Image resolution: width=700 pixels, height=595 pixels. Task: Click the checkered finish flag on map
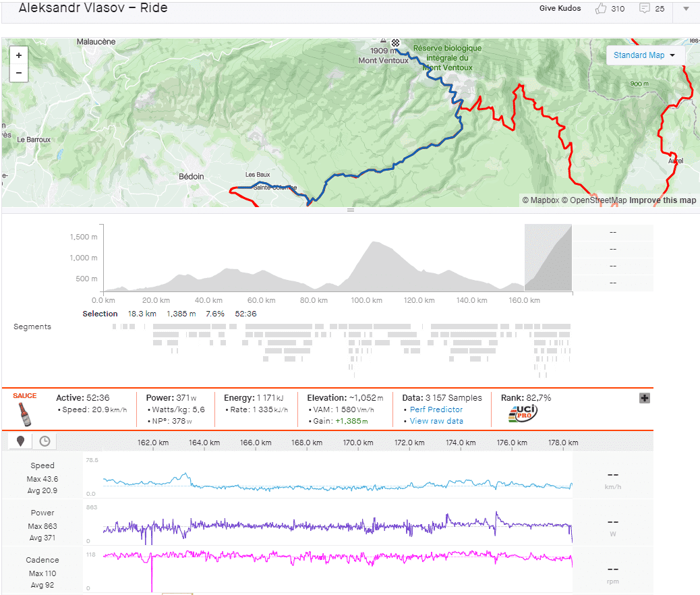[396, 43]
